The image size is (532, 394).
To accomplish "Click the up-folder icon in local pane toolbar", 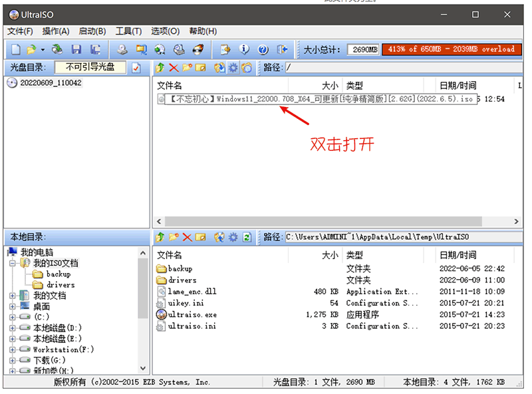I will [x=160, y=237].
